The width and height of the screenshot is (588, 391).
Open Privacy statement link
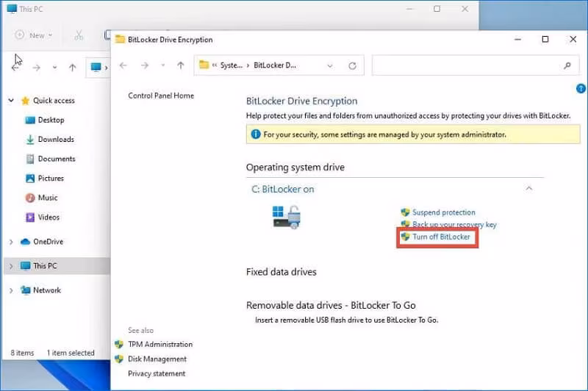[x=157, y=373]
